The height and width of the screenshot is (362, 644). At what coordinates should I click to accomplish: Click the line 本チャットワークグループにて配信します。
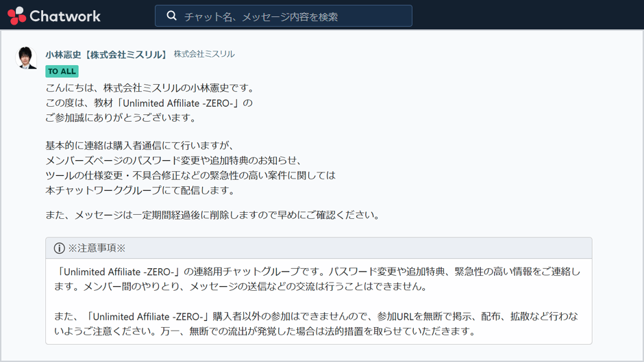coord(141,190)
